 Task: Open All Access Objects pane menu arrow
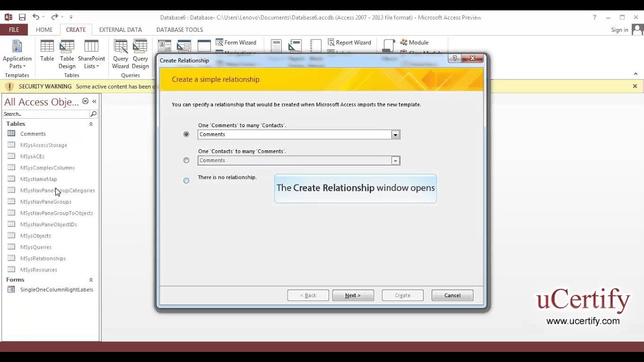coord(86,101)
